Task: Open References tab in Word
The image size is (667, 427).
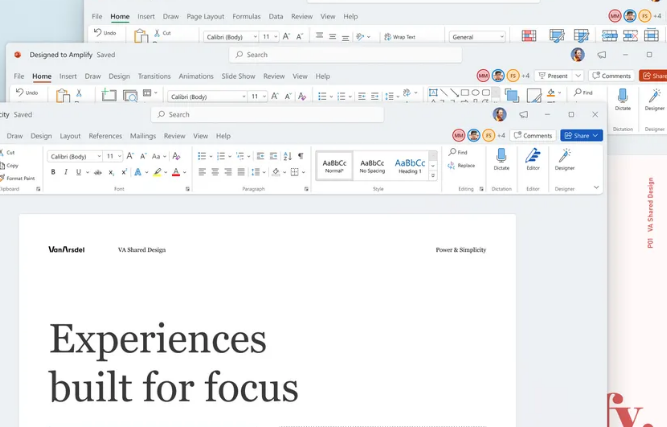Action: pyautogui.click(x=105, y=136)
